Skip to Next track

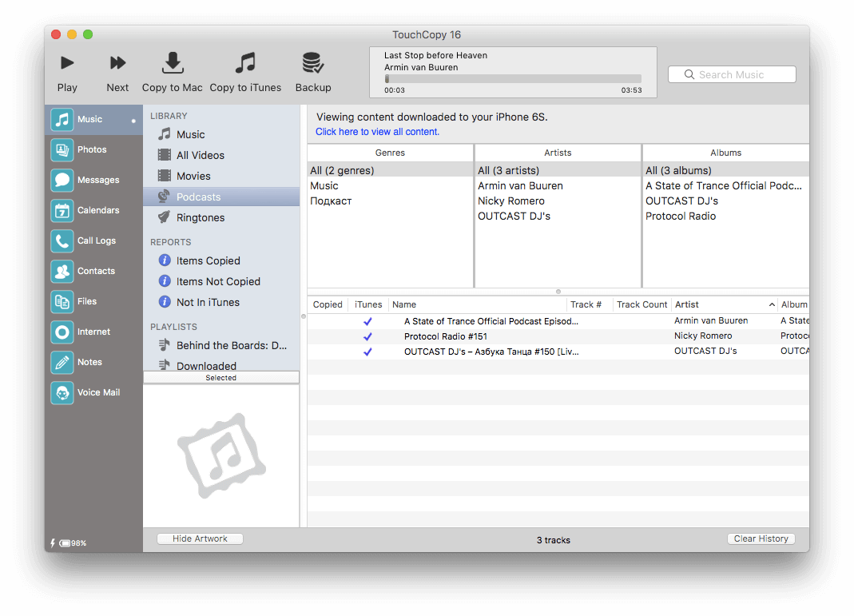coord(117,63)
